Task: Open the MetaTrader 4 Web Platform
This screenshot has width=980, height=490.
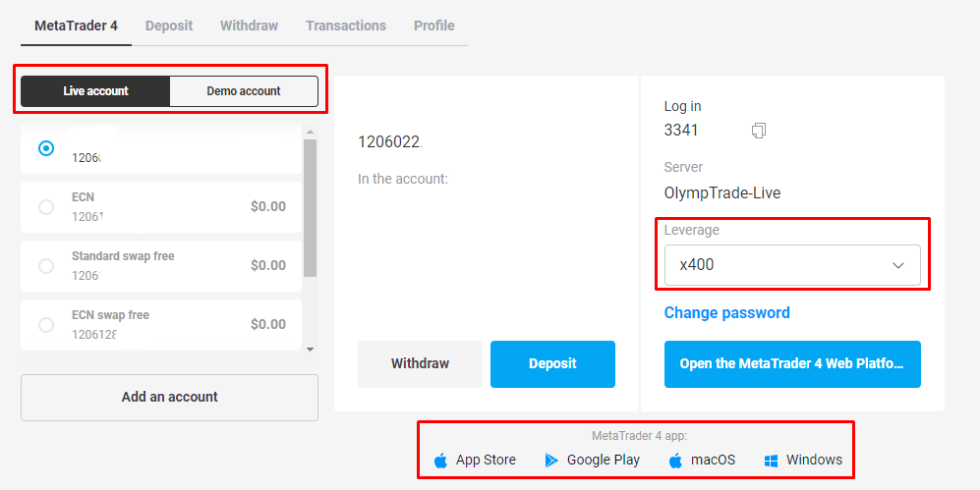Action: click(x=792, y=364)
